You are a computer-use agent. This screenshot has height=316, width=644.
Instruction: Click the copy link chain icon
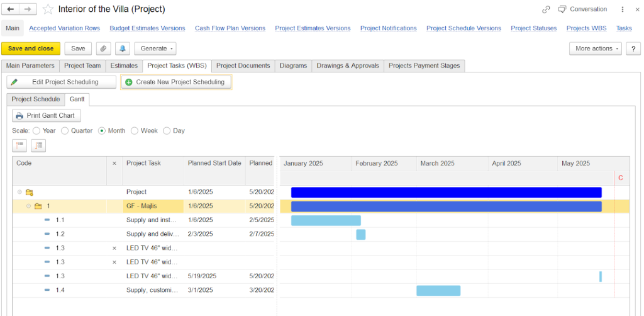pyautogui.click(x=546, y=9)
